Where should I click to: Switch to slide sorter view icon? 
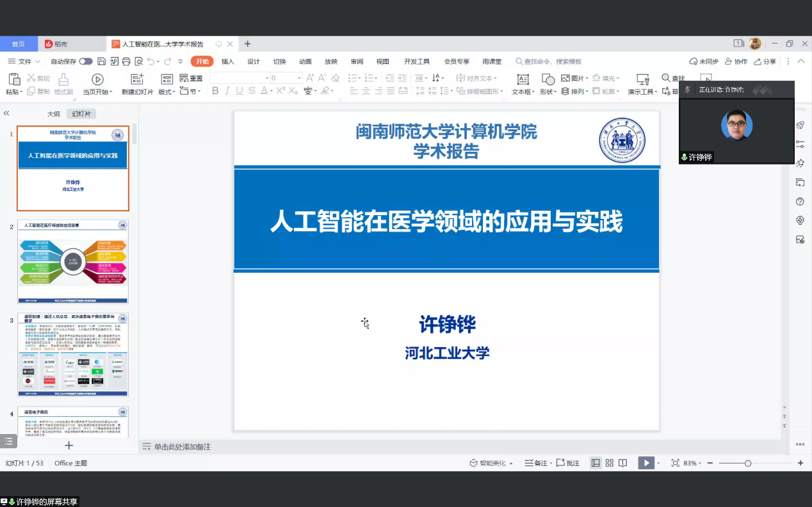pos(609,463)
